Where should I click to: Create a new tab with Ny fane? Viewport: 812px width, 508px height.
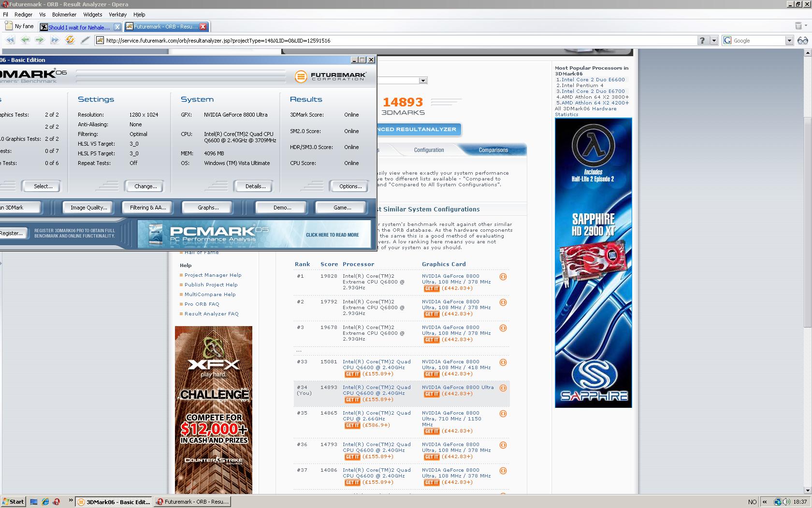click(x=19, y=26)
